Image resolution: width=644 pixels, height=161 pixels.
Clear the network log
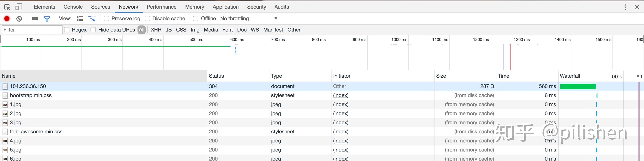(x=19, y=19)
